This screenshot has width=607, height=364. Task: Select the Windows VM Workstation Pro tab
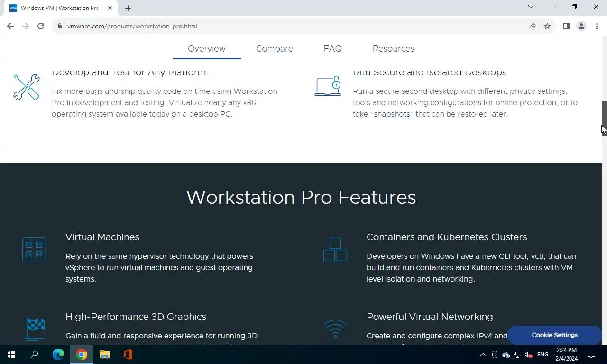[x=60, y=8]
